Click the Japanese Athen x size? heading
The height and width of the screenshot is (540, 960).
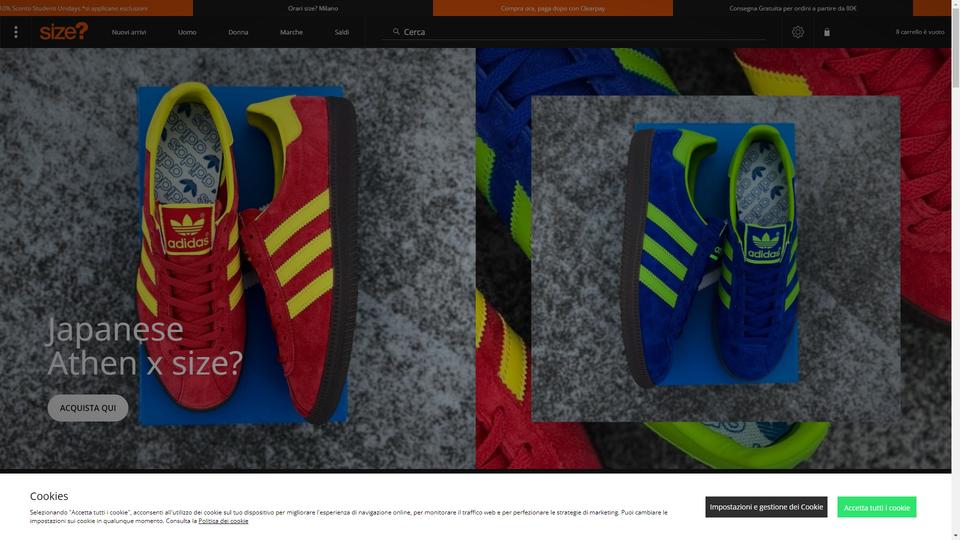[145, 346]
